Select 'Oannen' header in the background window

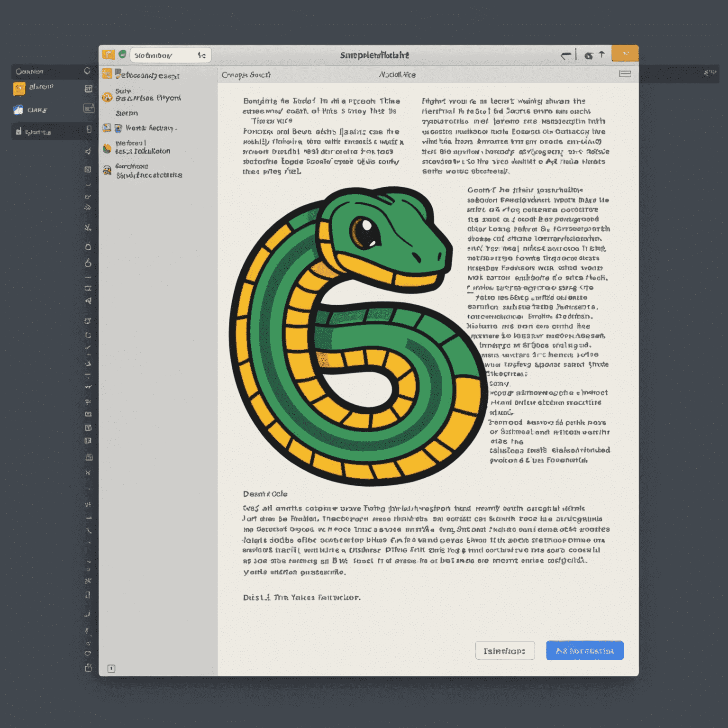pyautogui.click(x=29, y=72)
